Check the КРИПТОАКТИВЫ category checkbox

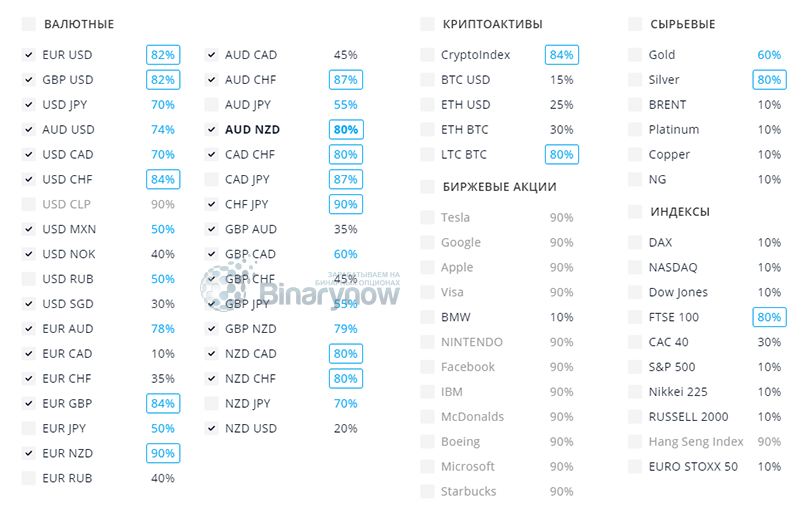(427, 24)
